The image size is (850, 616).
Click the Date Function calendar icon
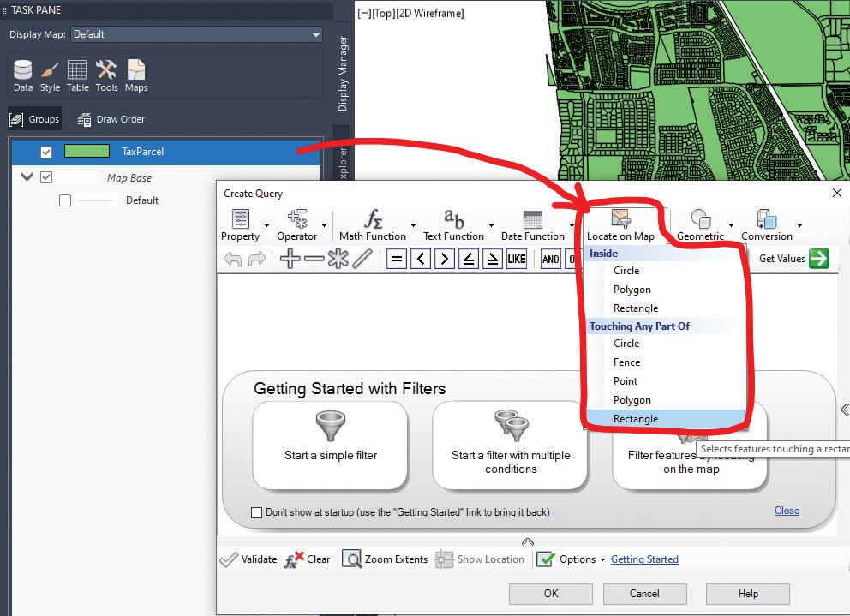click(532, 219)
